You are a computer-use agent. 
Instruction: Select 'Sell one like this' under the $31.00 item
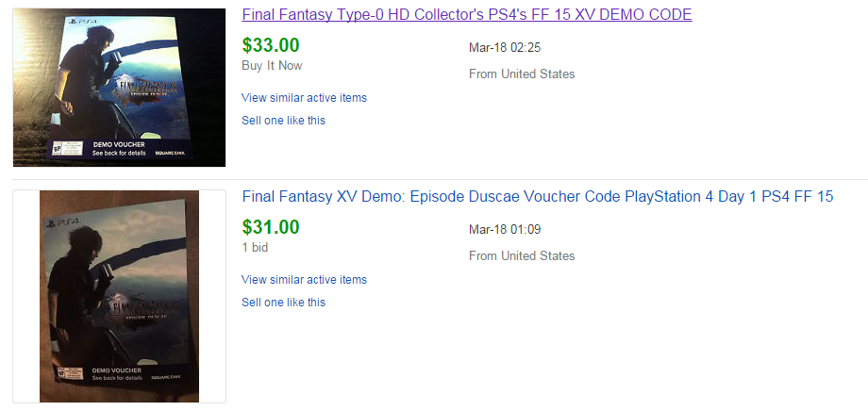(x=283, y=303)
